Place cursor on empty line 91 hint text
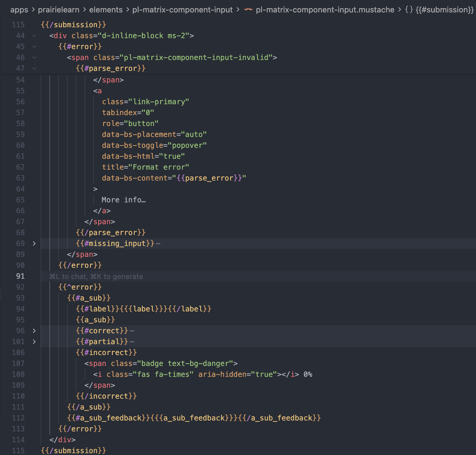 (x=96, y=276)
